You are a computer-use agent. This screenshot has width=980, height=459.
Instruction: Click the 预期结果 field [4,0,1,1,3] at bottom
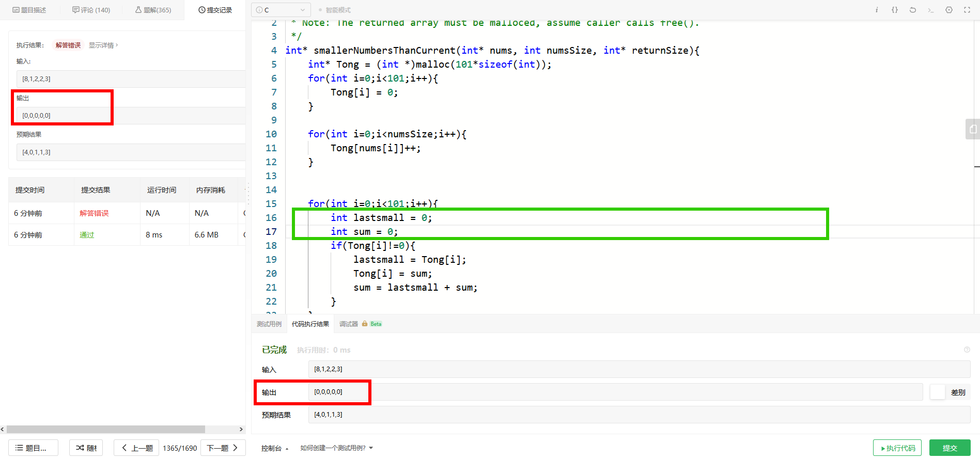[639, 415]
